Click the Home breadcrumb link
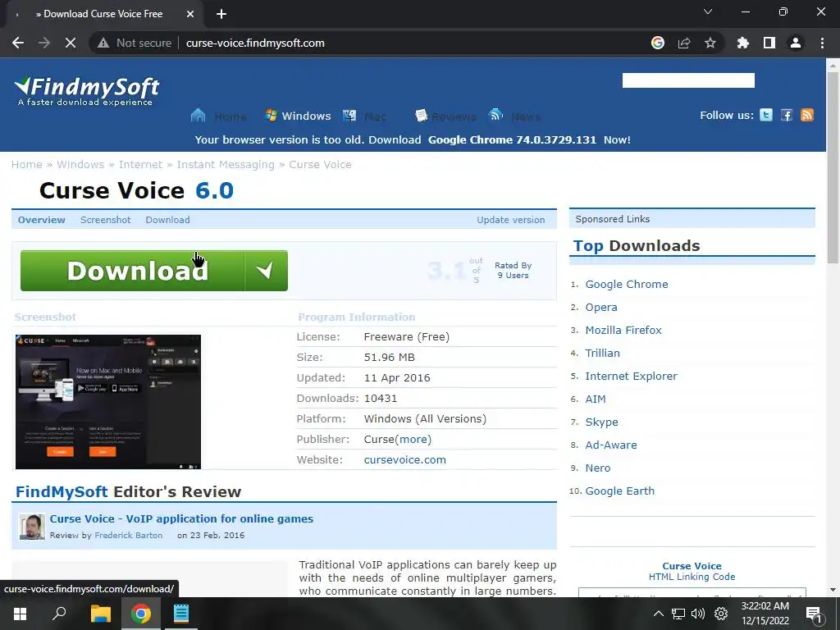 [x=27, y=164]
